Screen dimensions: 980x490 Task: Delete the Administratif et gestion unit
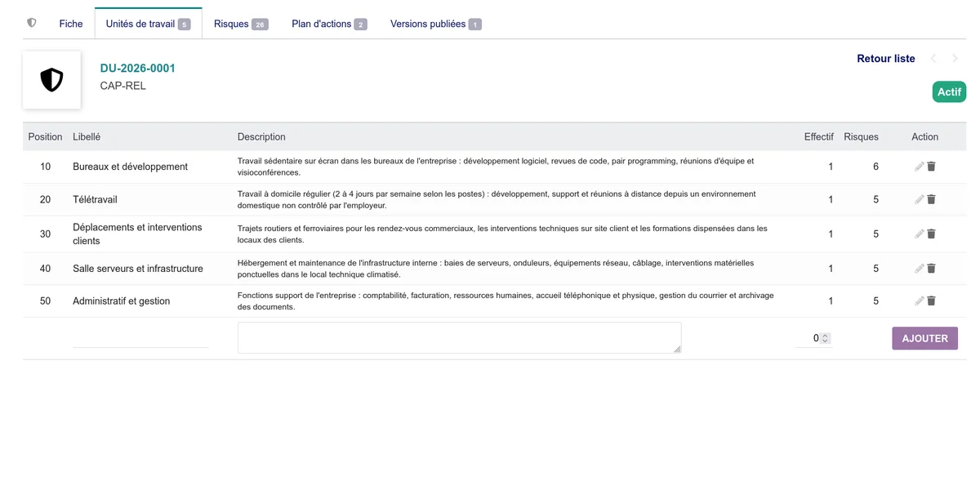click(x=931, y=301)
